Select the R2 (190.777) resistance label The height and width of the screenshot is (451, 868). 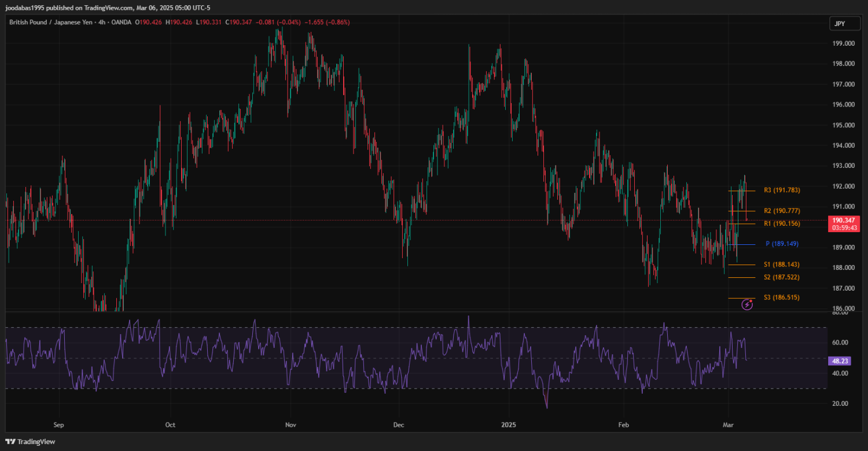(782, 211)
